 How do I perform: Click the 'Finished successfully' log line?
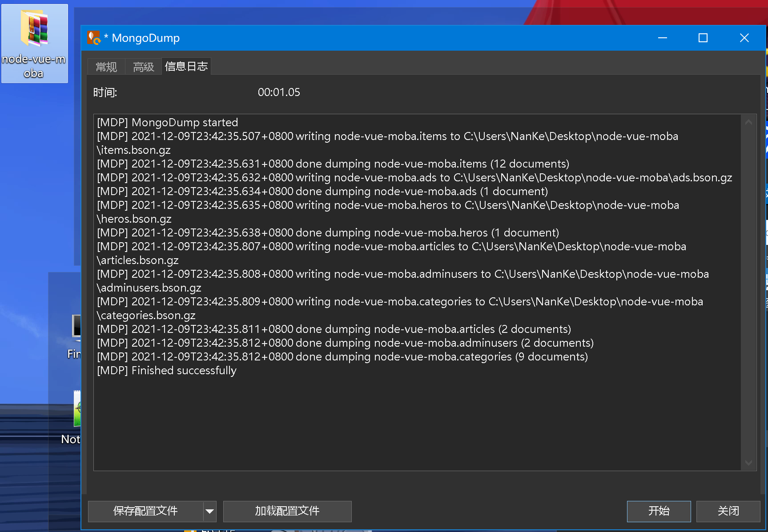(x=167, y=370)
